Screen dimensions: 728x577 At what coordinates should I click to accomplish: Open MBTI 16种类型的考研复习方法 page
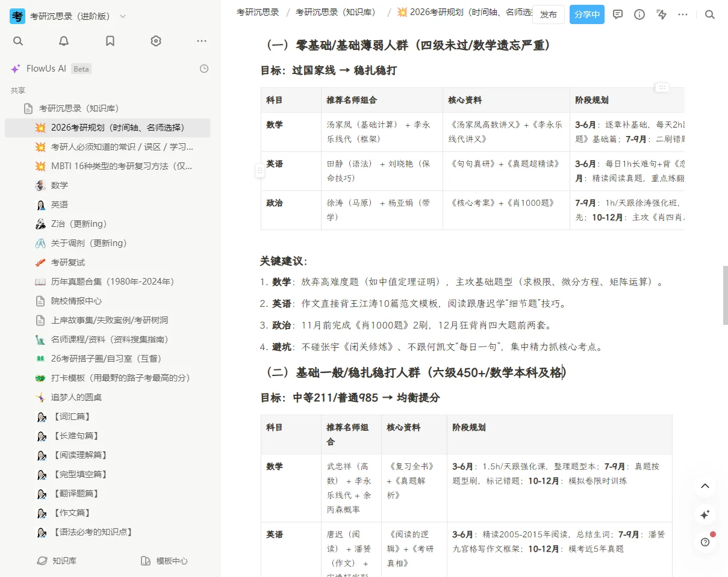(107, 166)
